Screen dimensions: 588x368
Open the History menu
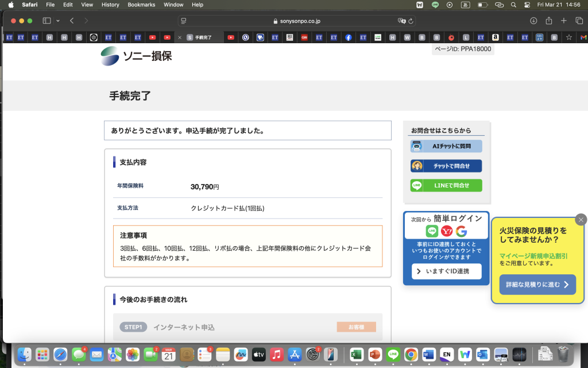(110, 5)
